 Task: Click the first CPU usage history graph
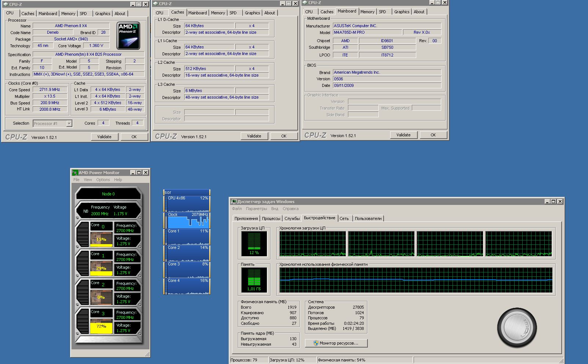[313, 244]
